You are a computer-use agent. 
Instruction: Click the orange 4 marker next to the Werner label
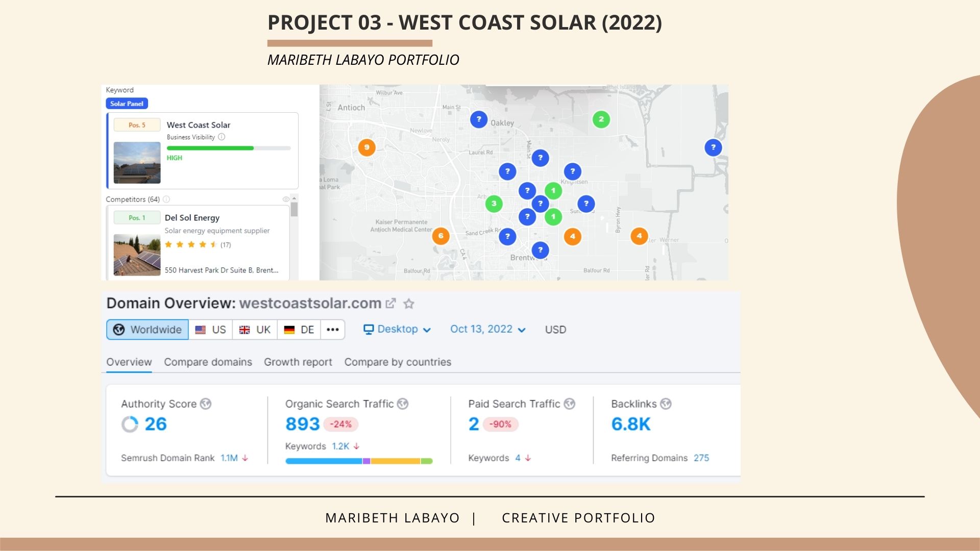tap(639, 236)
